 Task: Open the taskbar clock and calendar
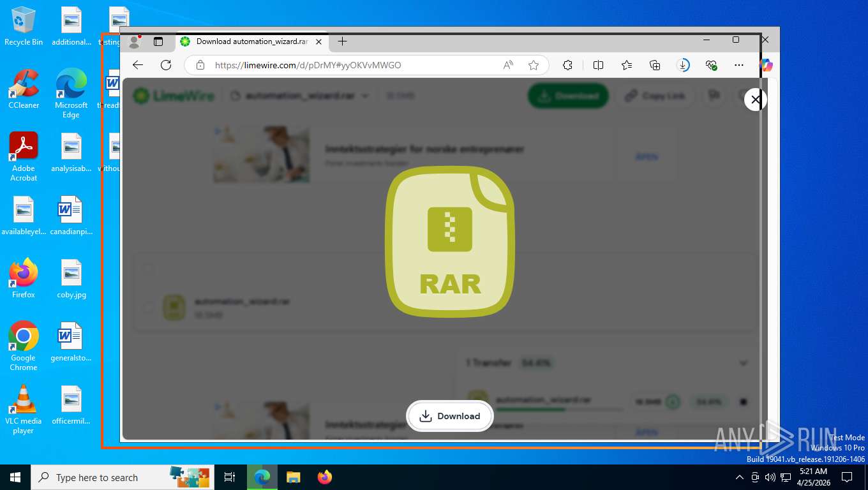[812, 477]
